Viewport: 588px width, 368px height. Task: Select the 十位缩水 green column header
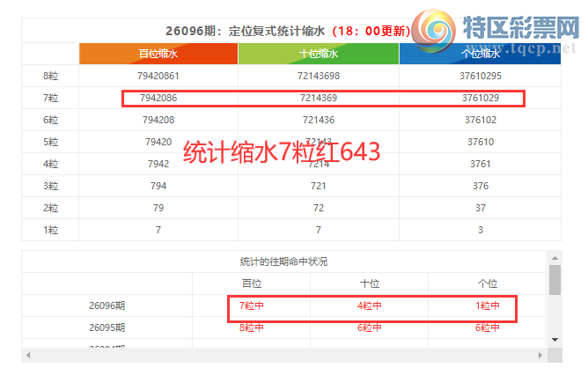tap(319, 54)
